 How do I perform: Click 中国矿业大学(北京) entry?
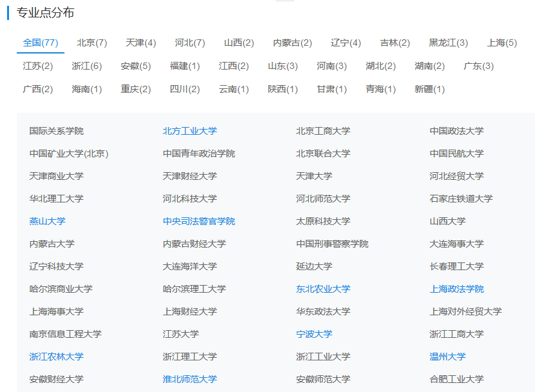(x=68, y=153)
